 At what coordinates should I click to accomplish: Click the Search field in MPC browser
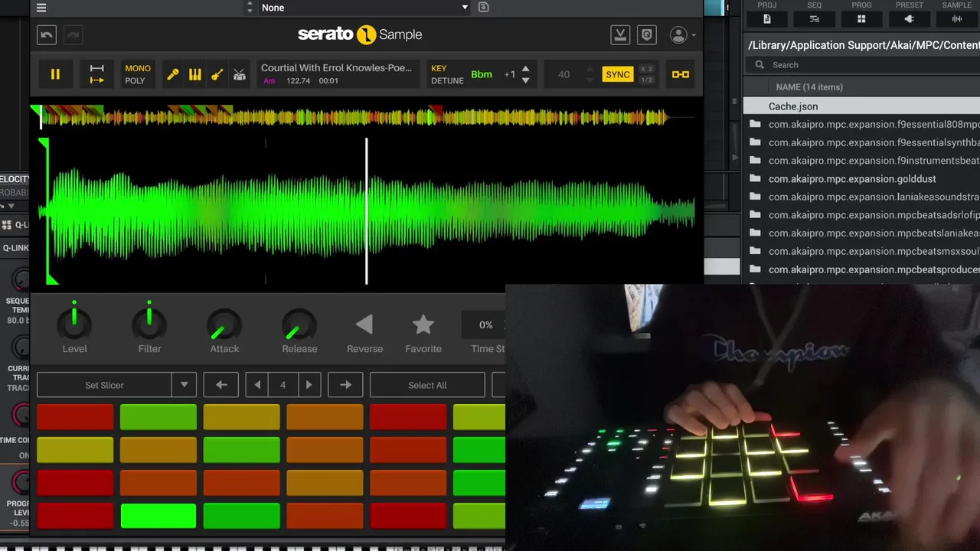tap(861, 65)
